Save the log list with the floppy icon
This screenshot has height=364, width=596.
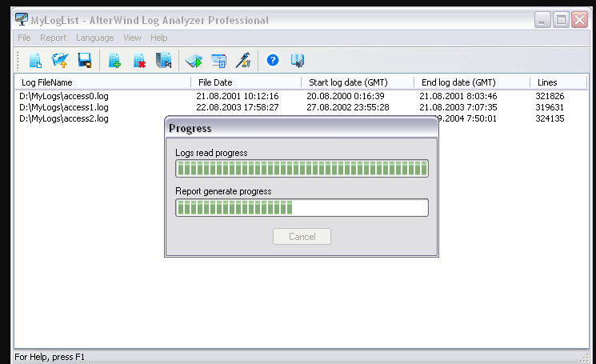pos(85,61)
